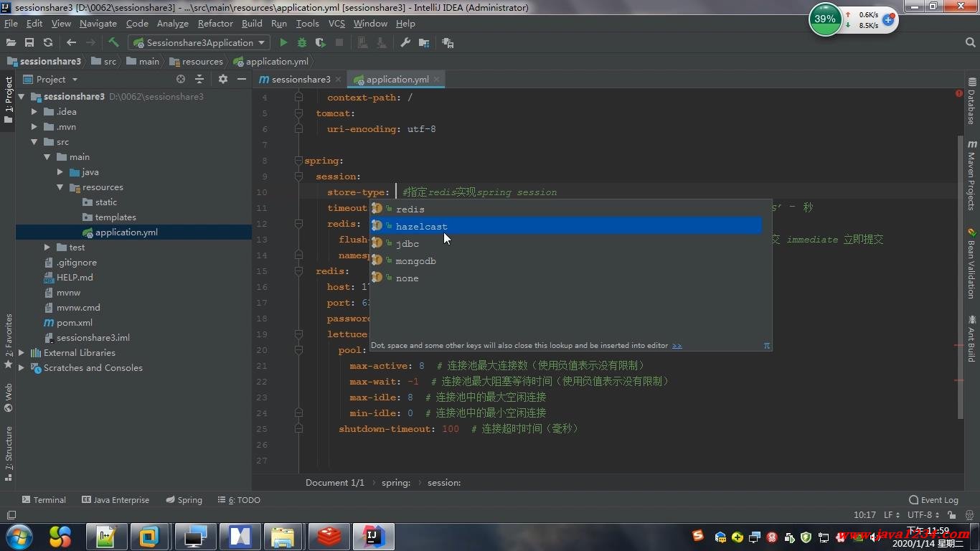
Task: Collapse all in the Project panel
Action: pos(199,79)
